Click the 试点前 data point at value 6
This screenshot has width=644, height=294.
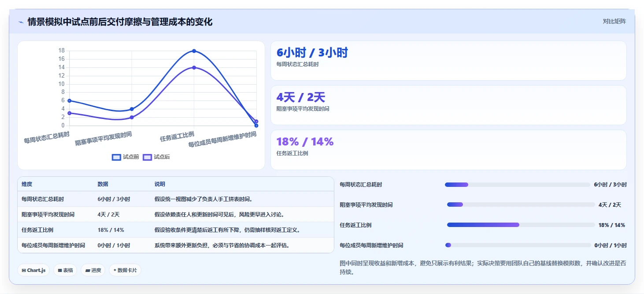tap(70, 100)
